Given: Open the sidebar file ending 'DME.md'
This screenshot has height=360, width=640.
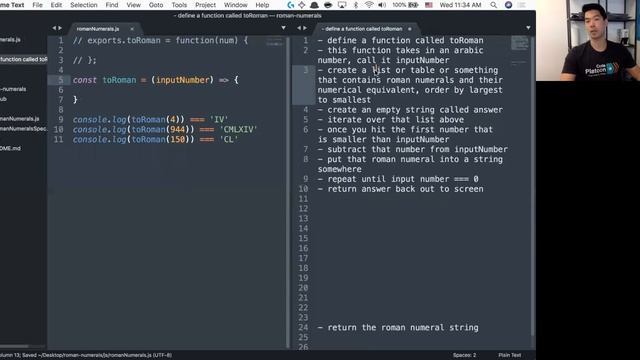Looking at the screenshot, I should [x=11, y=148].
